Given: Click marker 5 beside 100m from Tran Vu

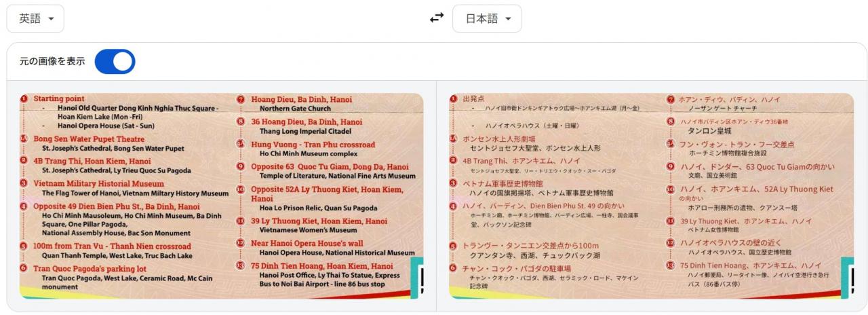Looking at the screenshot, I should [24, 246].
